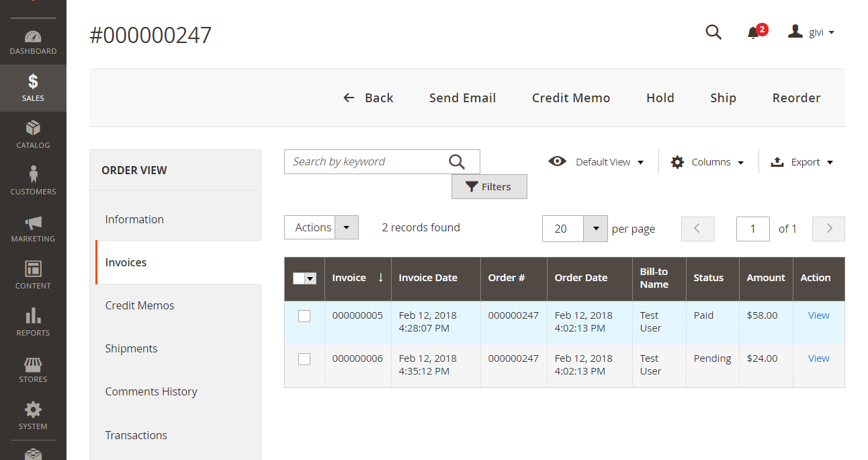868x460 pixels.
Task: Go to next page of invoices
Action: click(828, 229)
